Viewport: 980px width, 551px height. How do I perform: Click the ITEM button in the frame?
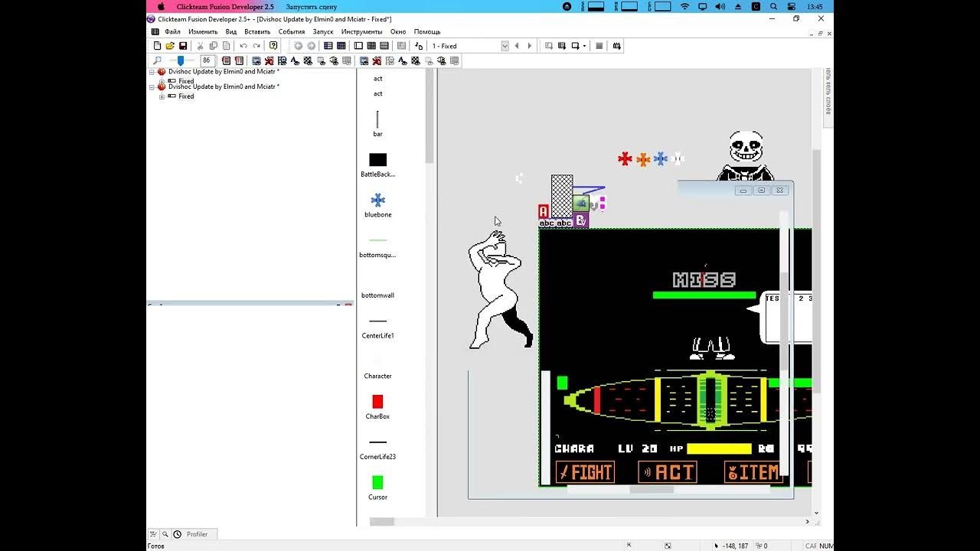pos(753,472)
